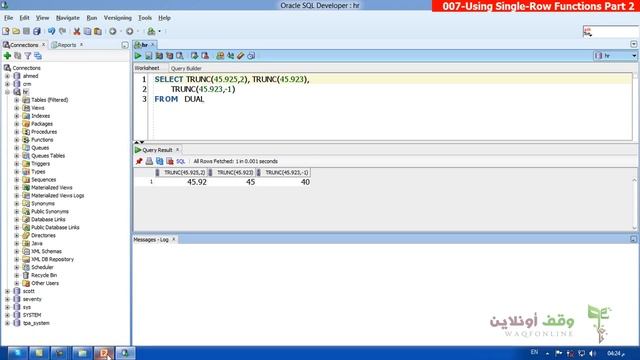Click the Run Script icon in the worksheet toolbar
The height and width of the screenshot is (360, 640).
(149, 56)
